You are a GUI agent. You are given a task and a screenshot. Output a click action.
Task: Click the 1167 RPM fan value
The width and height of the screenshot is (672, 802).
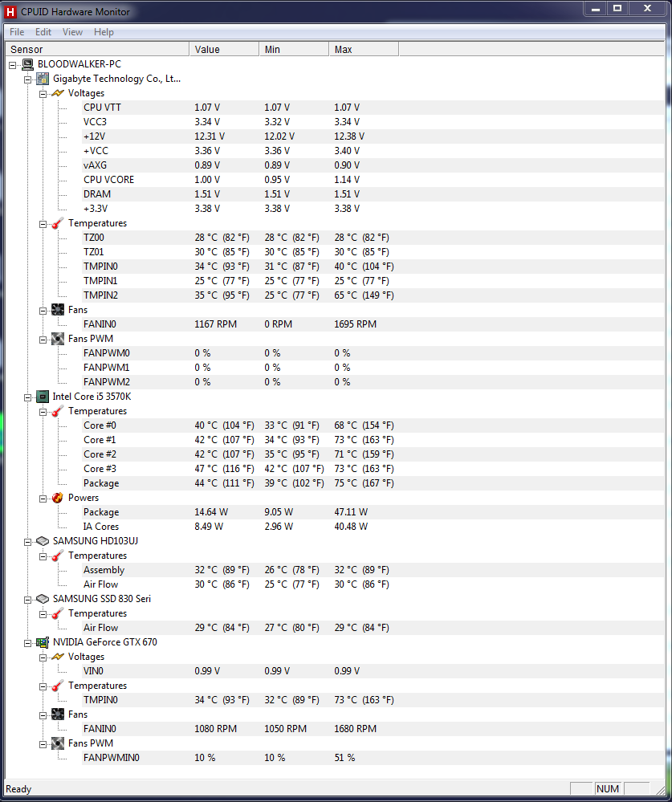click(x=215, y=324)
